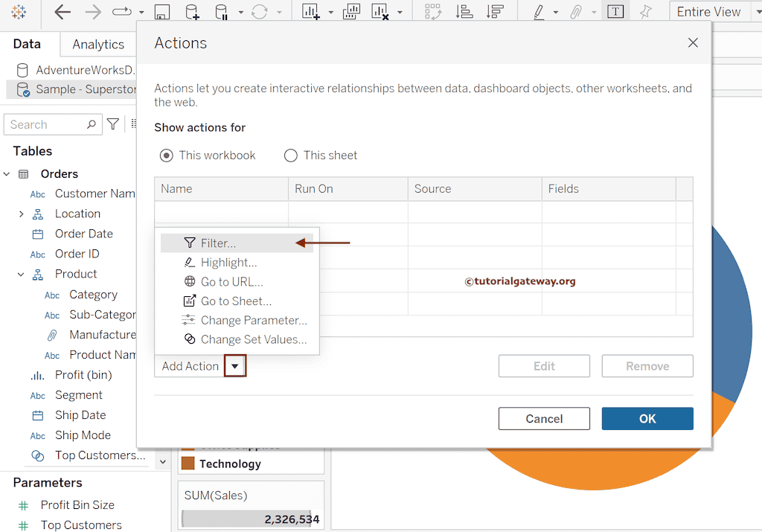Expand the Location hierarchy
762x532 pixels.
tap(21, 214)
